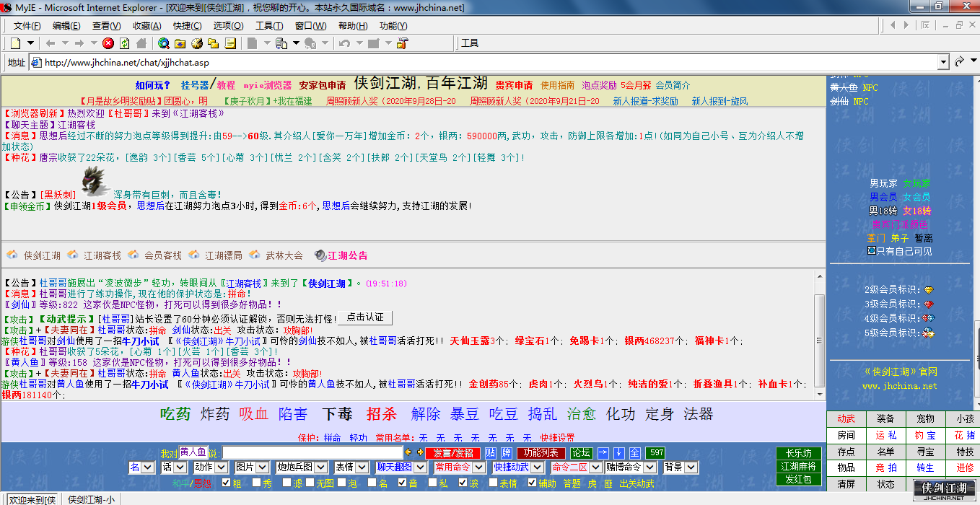Viewport: 980px width, 505px height.
Task: Expand the 图片 dropdown
Action: (x=253, y=467)
